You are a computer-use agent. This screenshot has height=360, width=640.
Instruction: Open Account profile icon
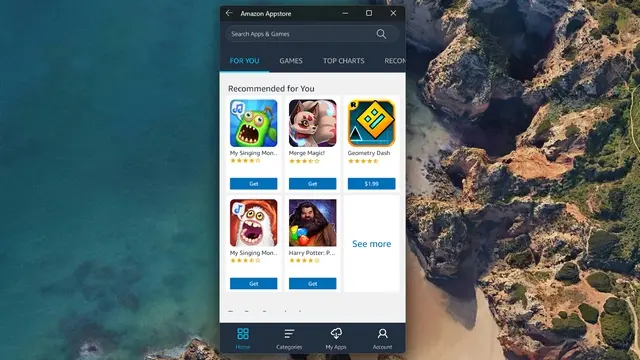coord(382,333)
